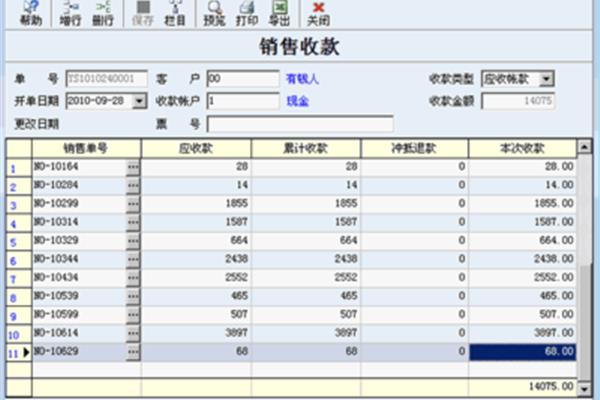Image resolution: width=600 pixels, height=400 pixels.
Task: Click 应收款 value 507
Action: pos(196,315)
